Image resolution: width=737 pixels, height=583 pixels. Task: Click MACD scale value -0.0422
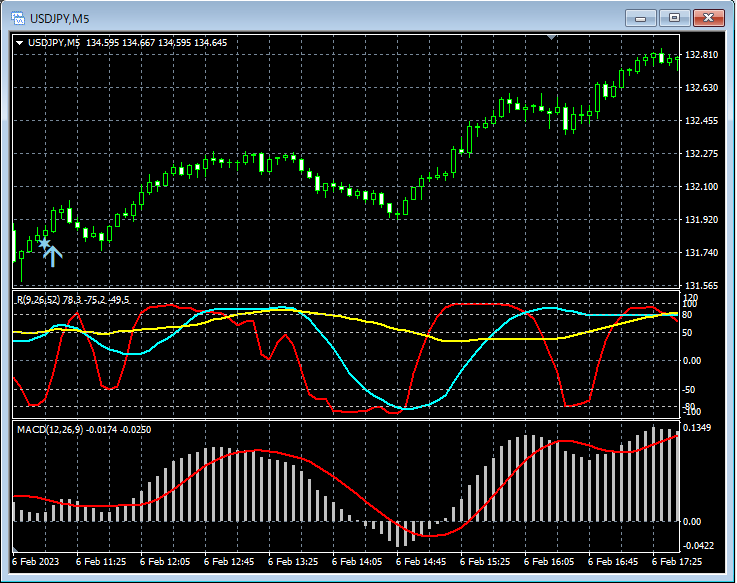[698, 545]
